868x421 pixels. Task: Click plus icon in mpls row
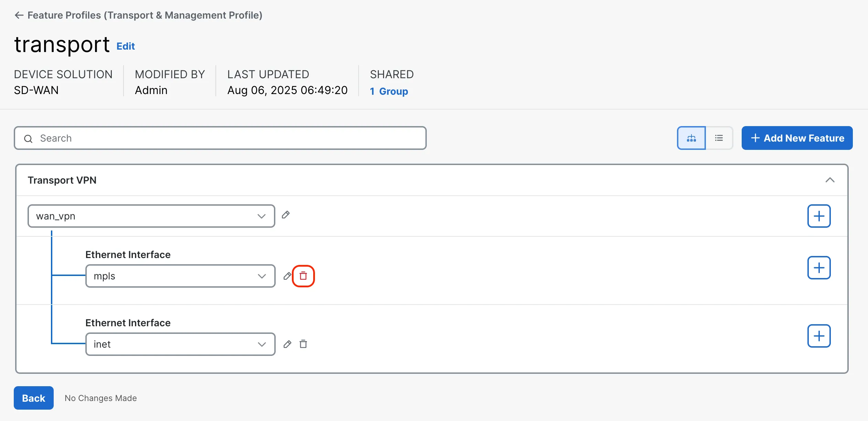pos(819,268)
